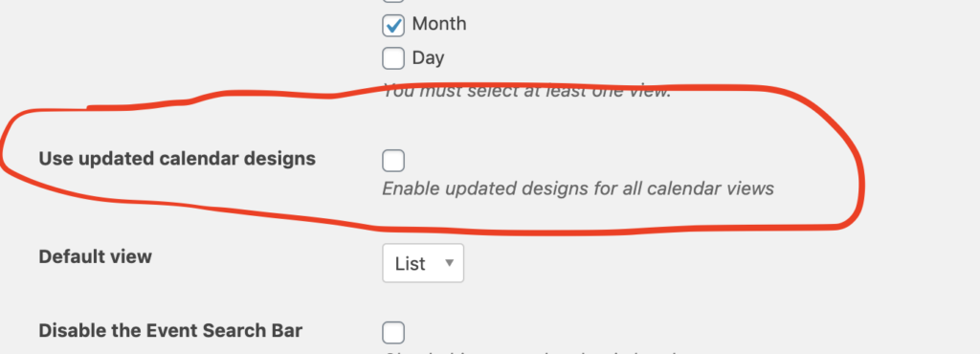The width and height of the screenshot is (980, 354).
Task: Open the Default view List dropdown
Action: 423,263
